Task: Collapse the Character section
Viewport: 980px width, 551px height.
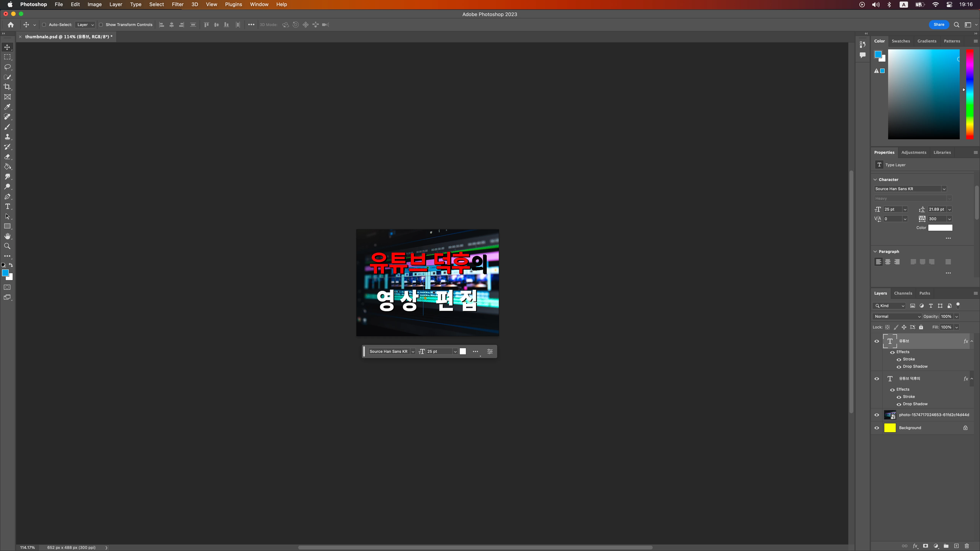Action: [x=875, y=179]
